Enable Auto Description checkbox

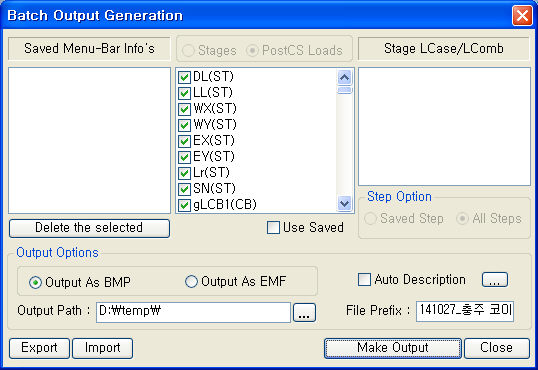pos(364,279)
